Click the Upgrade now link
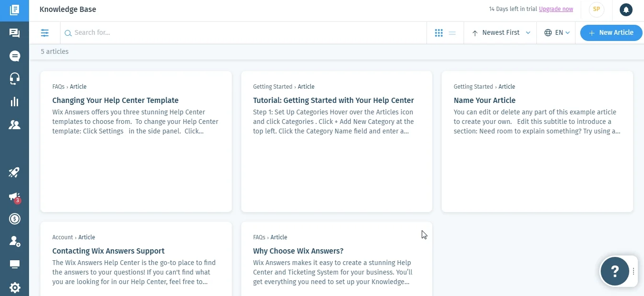644x296 pixels. 556,9
